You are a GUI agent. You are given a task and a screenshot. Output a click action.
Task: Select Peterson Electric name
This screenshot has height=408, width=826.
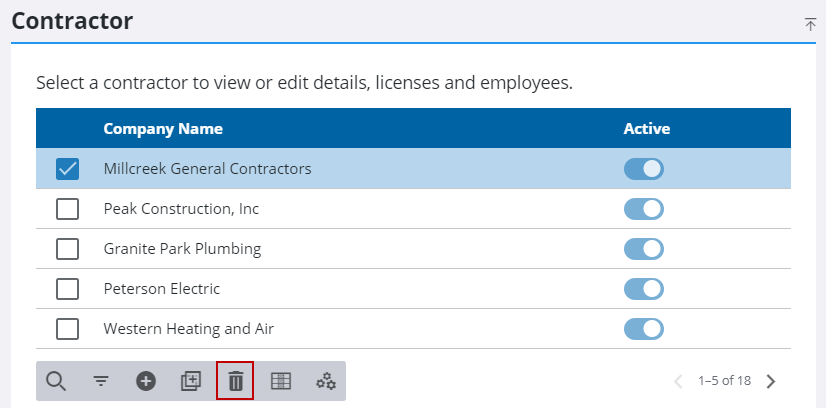[162, 289]
